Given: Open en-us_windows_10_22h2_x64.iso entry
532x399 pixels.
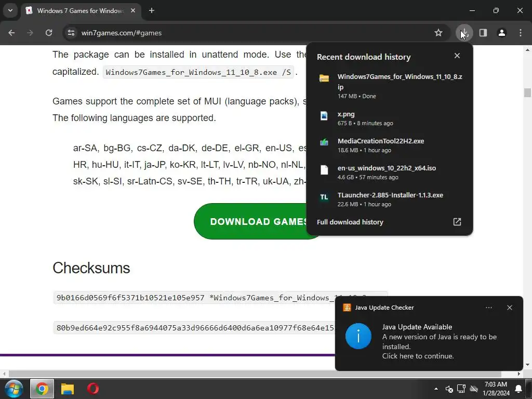Looking at the screenshot, I should tap(390, 172).
